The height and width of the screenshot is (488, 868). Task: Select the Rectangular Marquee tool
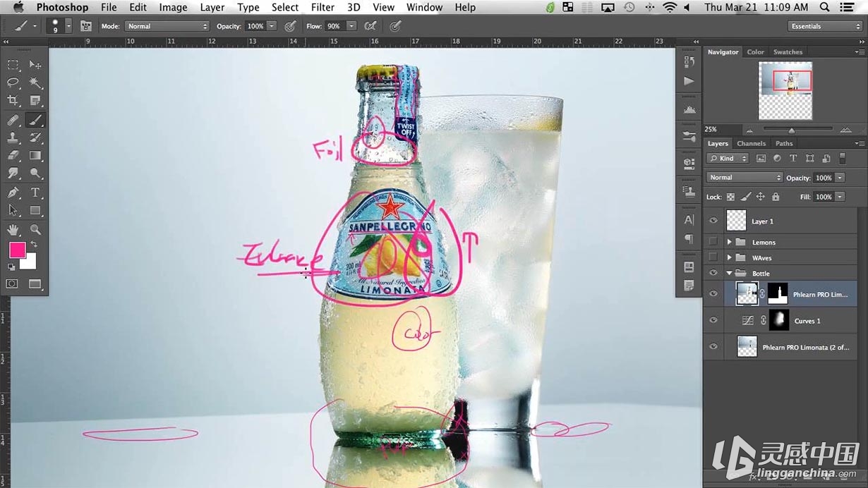[x=13, y=65]
